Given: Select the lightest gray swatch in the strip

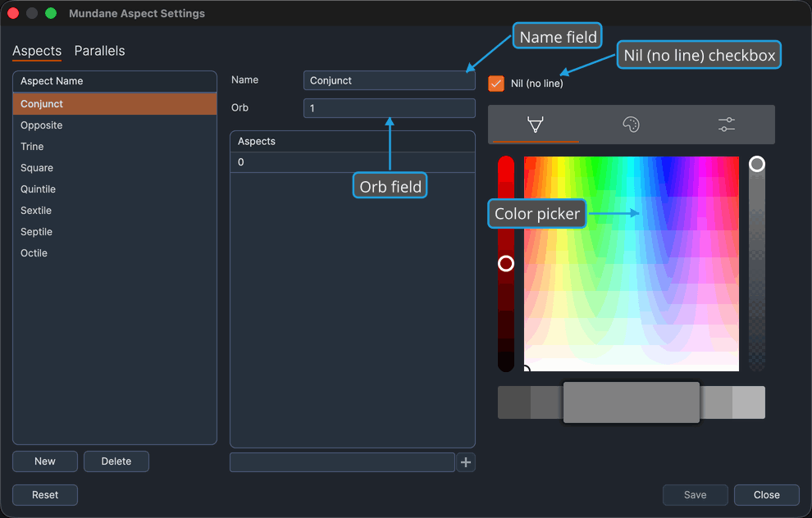Looking at the screenshot, I should [749, 402].
